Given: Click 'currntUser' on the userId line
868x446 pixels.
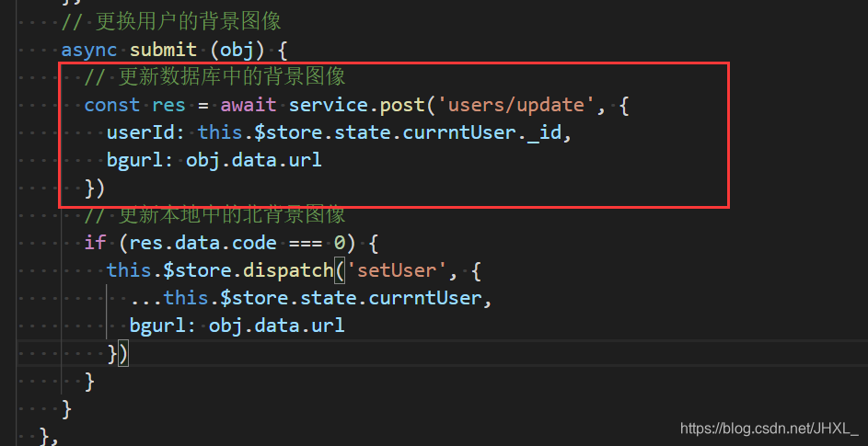Looking at the screenshot, I should 459,132.
